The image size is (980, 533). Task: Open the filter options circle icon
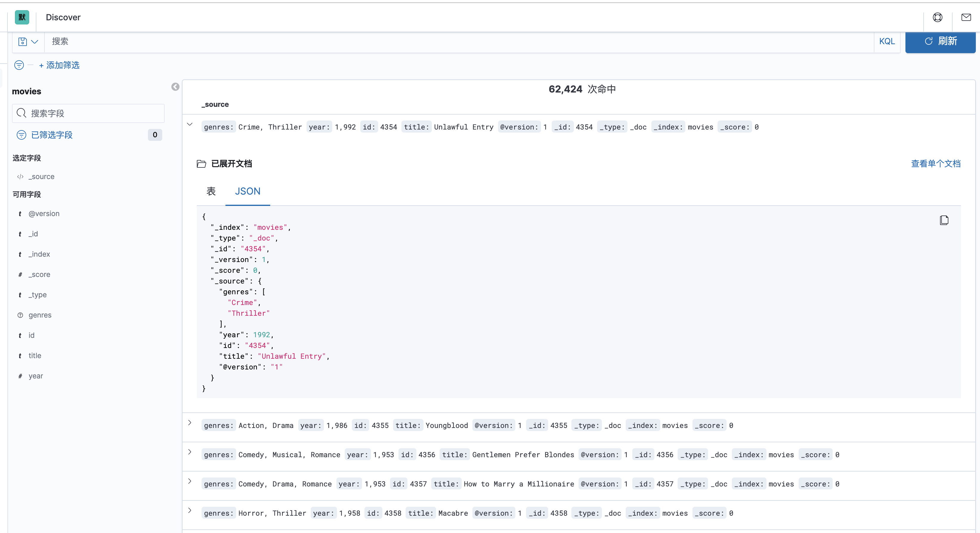(19, 65)
